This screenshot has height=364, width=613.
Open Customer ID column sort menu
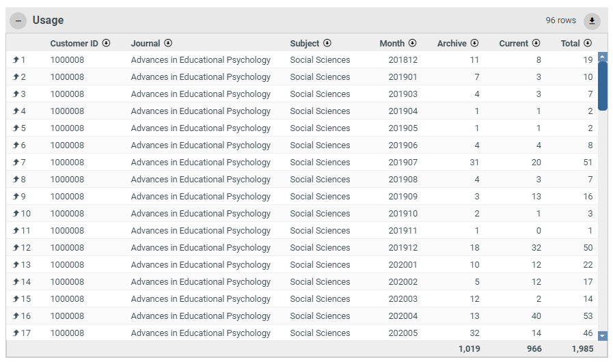click(x=106, y=43)
